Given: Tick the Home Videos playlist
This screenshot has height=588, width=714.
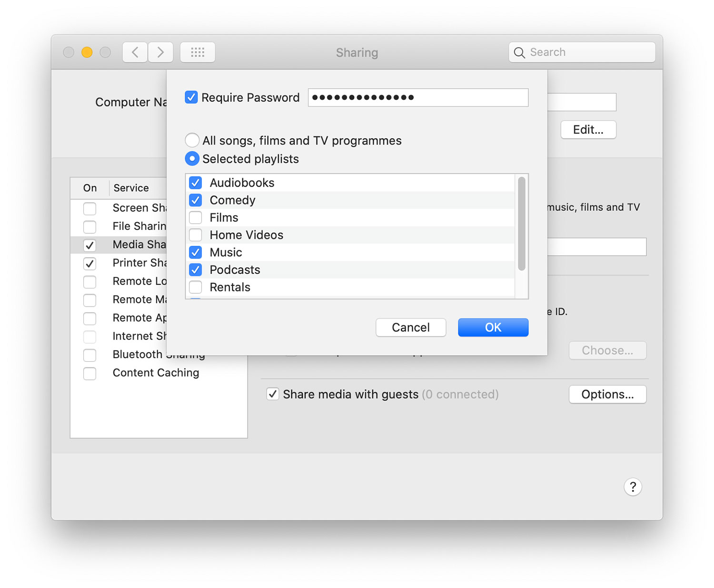Looking at the screenshot, I should [196, 235].
